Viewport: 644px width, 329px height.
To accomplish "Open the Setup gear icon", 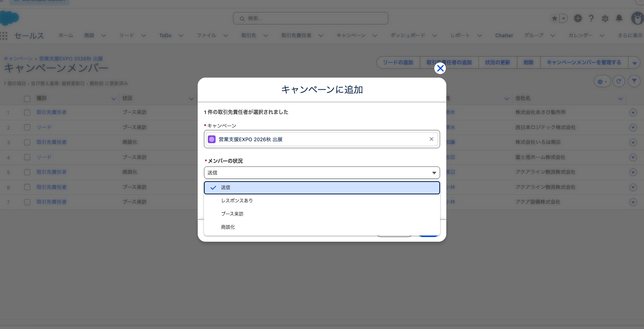I will [605, 18].
